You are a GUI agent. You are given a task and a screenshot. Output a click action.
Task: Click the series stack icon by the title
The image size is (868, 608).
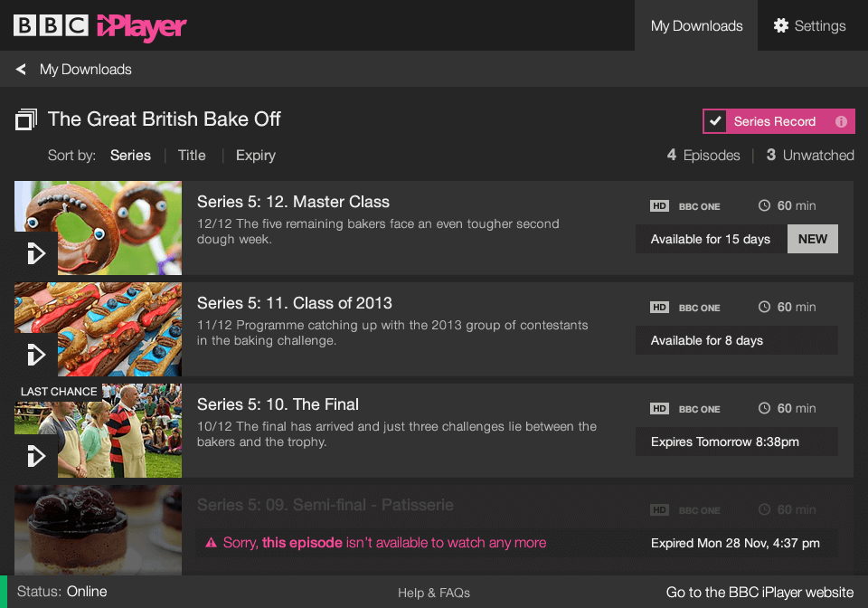[x=26, y=119]
